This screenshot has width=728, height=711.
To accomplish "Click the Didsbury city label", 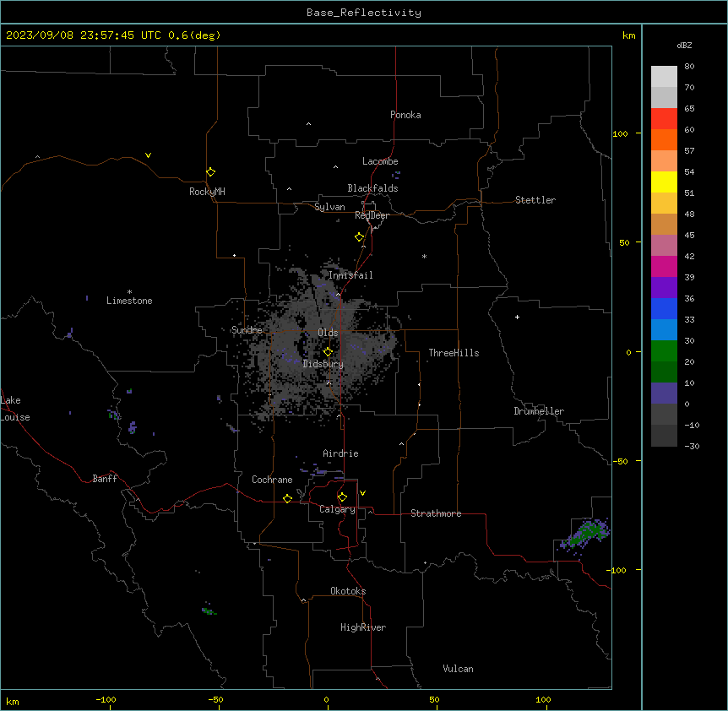I will coord(323,364).
